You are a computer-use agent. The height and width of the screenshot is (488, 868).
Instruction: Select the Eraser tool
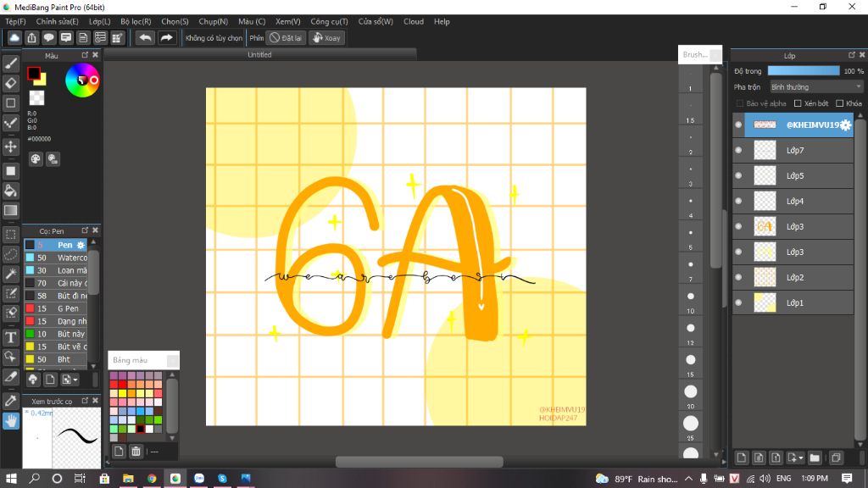tap(10, 83)
